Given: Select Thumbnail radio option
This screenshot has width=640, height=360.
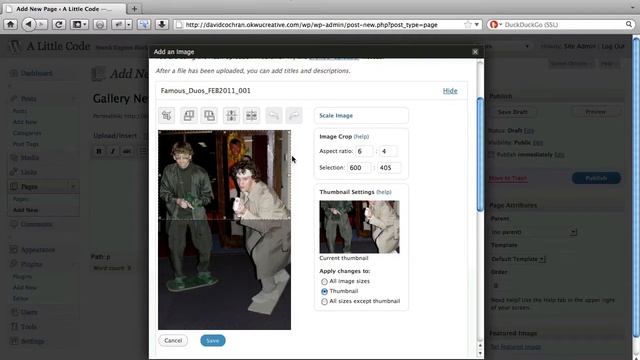Looking at the screenshot, I should [324, 291].
